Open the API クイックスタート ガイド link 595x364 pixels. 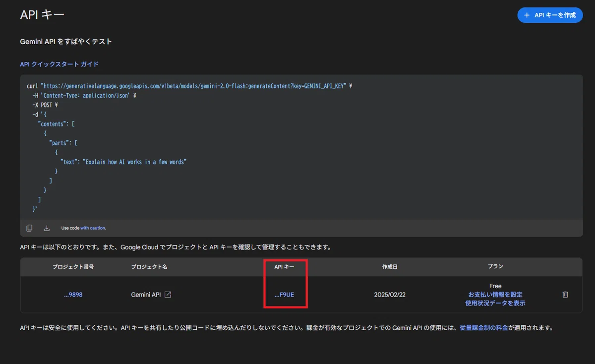(59, 64)
